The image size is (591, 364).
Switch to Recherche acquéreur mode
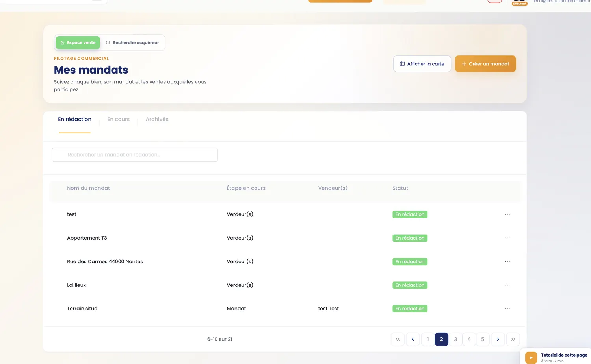[132, 42]
